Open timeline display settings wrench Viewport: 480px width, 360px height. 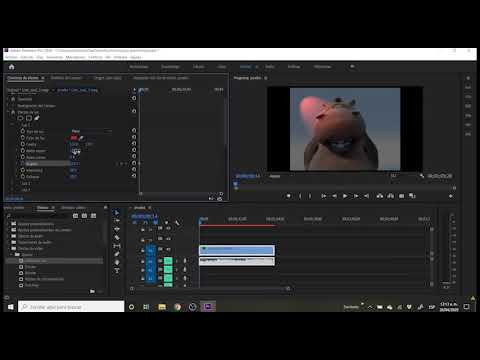click(x=177, y=223)
